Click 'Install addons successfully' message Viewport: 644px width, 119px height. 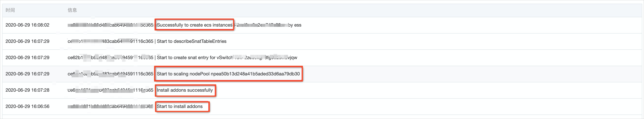(185, 90)
